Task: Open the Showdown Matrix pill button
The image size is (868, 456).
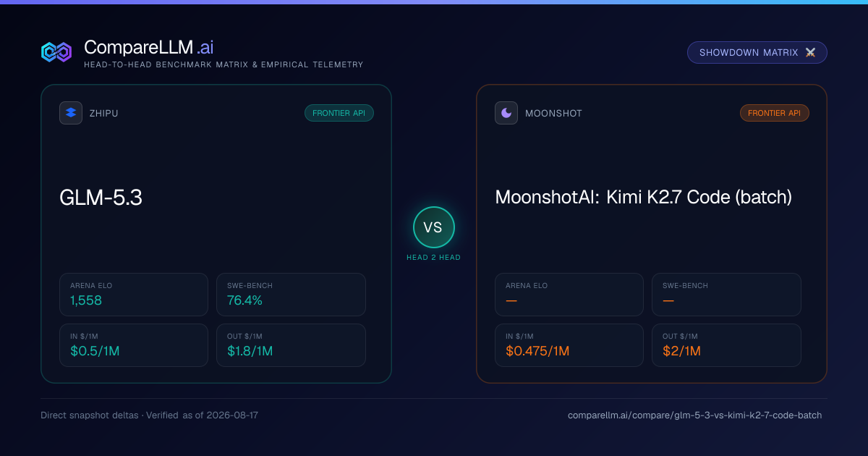Action: 757,53
